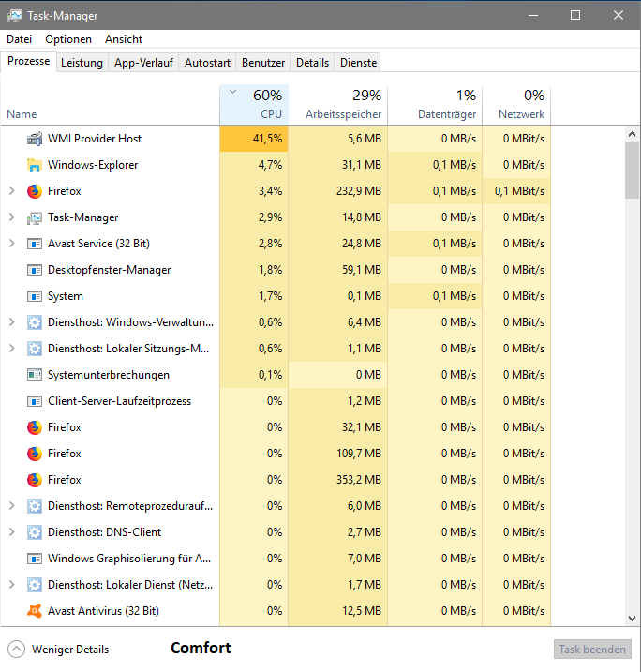Image resolution: width=641 pixels, height=672 pixels.
Task: Select the WMI Provider Host row name
Action: tap(95, 139)
